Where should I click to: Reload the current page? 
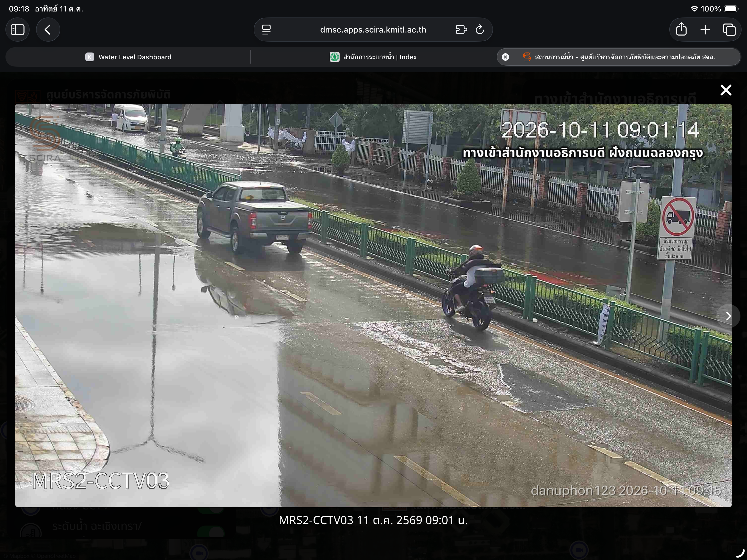pyautogui.click(x=480, y=30)
